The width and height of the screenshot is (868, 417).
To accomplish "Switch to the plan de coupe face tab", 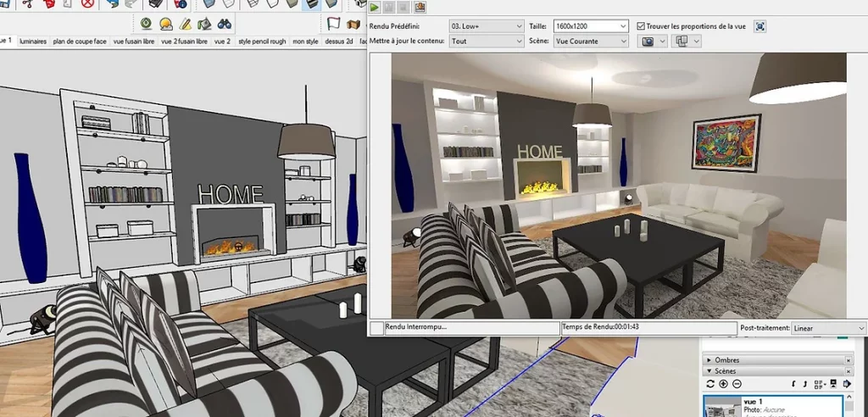I will pyautogui.click(x=80, y=41).
